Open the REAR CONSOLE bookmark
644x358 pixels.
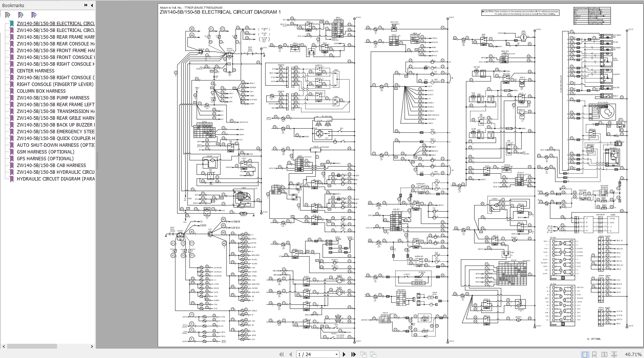coord(56,44)
